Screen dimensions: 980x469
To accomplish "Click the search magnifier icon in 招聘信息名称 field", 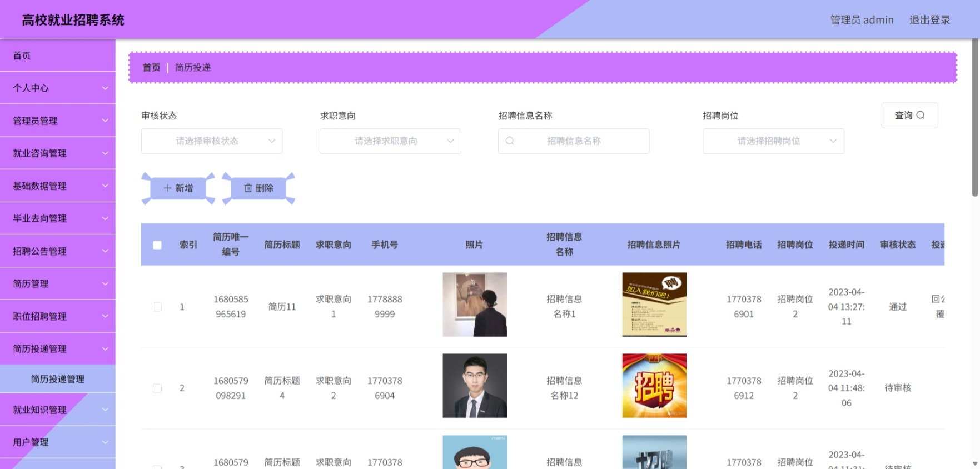I will pyautogui.click(x=510, y=141).
